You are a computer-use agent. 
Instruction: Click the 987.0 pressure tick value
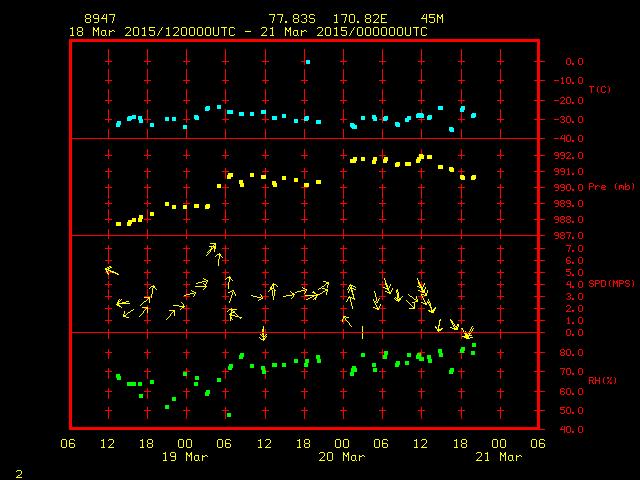[569, 236]
